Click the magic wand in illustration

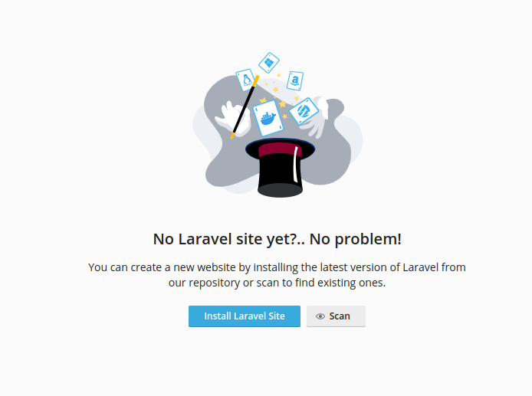(x=245, y=106)
